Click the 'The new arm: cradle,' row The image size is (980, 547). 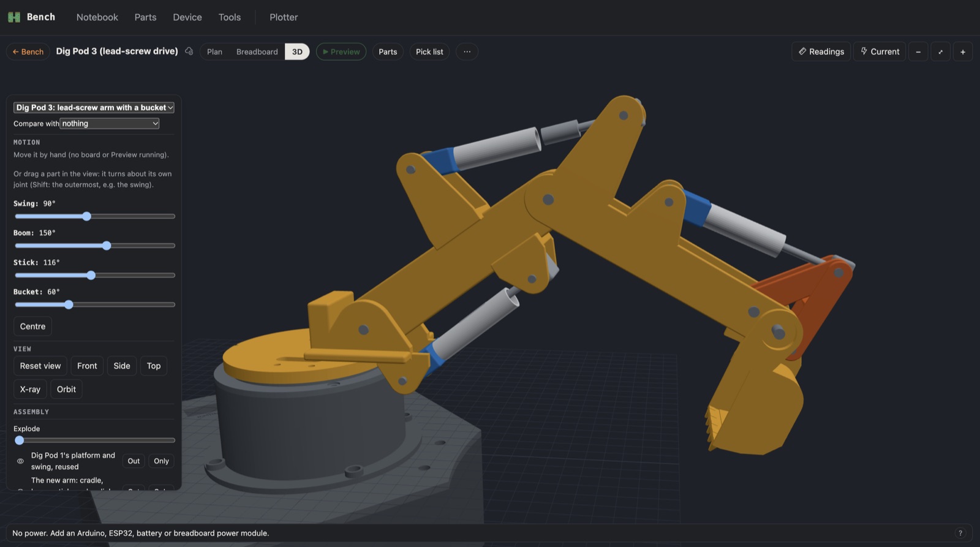click(x=94, y=484)
